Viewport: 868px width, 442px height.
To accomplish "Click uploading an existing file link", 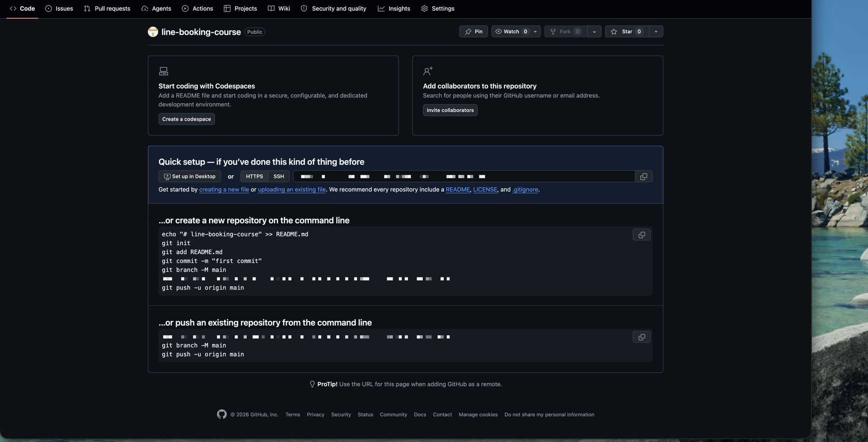I will pyautogui.click(x=292, y=190).
